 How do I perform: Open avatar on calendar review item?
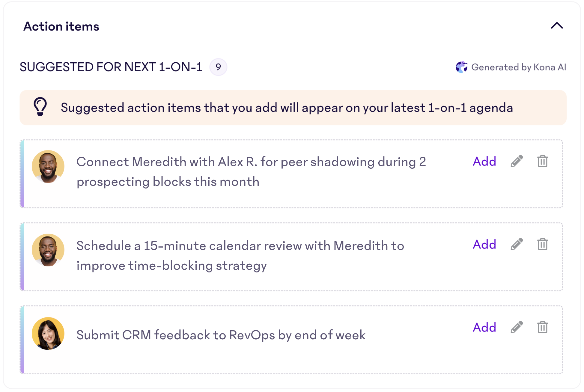point(48,250)
